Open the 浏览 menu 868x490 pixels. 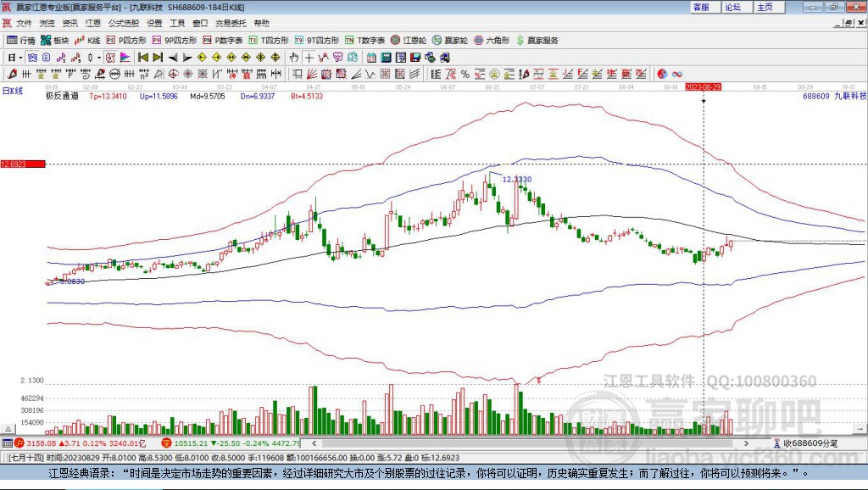point(47,23)
